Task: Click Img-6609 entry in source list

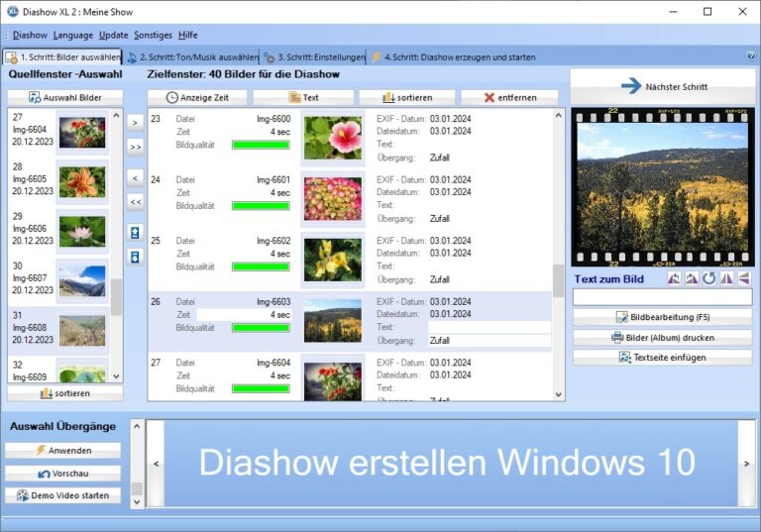Action: click(58, 372)
